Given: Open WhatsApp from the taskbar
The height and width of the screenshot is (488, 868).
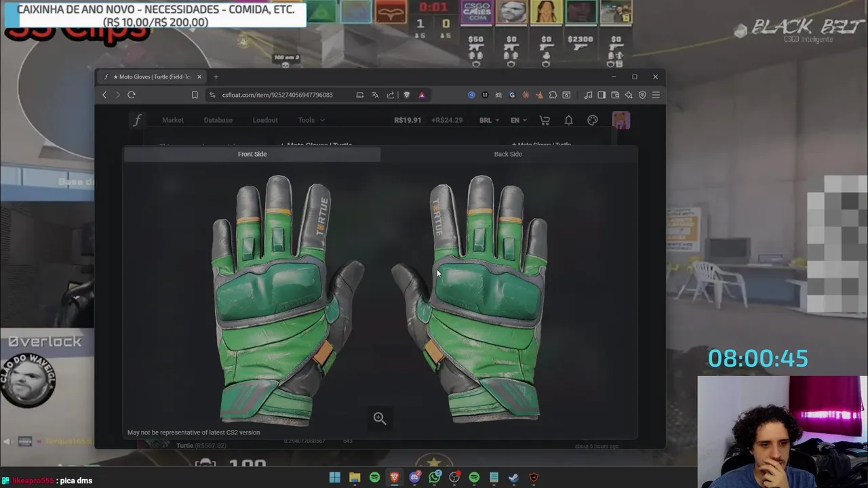Looking at the screenshot, I should tap(435, 477).
